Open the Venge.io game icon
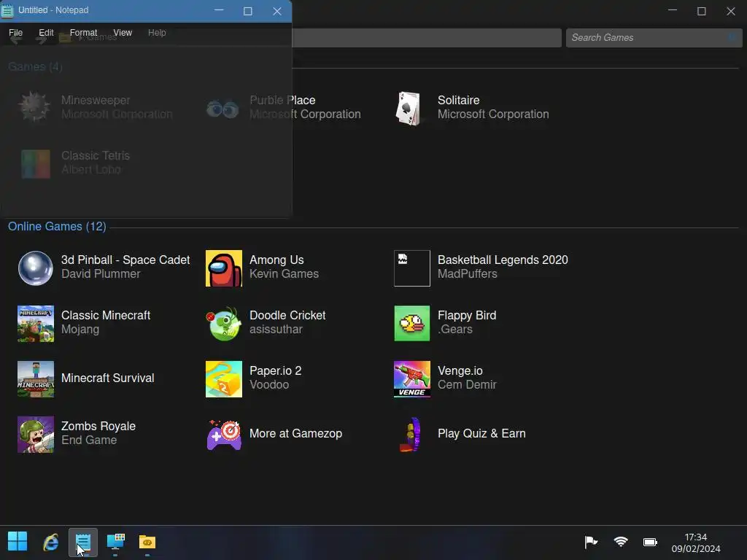This screenshot has height=560, width=747. [411, 379]
